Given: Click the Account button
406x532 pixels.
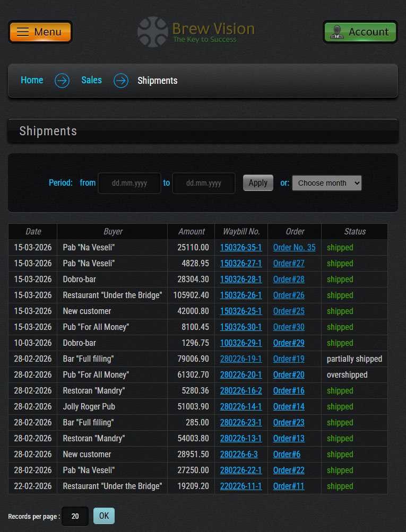Looking at the screenshot, I should click(360, 32).
